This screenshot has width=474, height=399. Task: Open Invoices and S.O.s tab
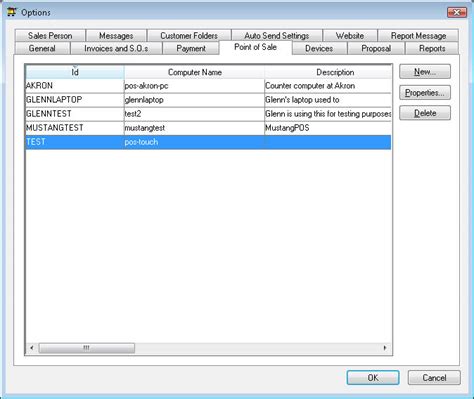pyautogui.click(x=116, y=48)
